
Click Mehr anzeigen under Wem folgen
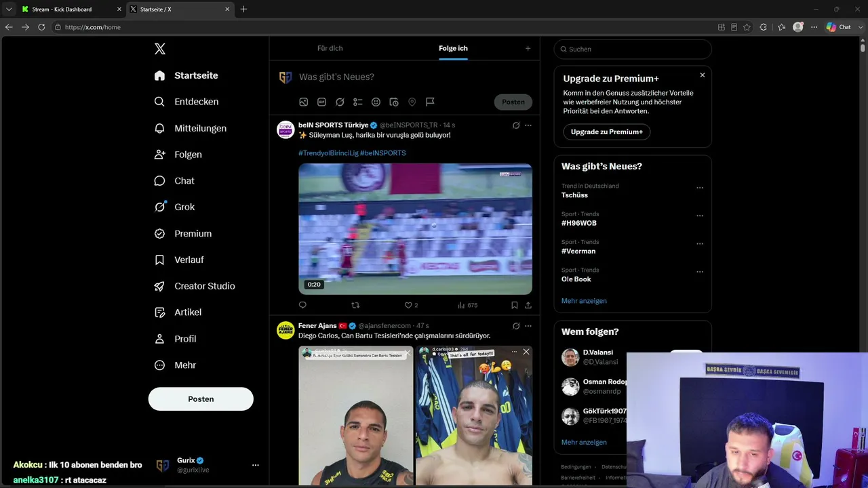coord(584,442)
